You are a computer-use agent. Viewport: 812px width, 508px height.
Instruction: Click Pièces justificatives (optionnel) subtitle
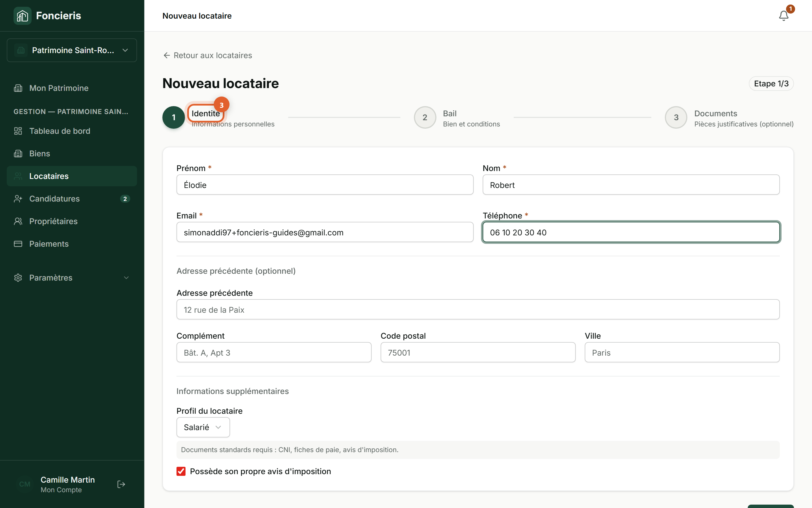point(744,124)
